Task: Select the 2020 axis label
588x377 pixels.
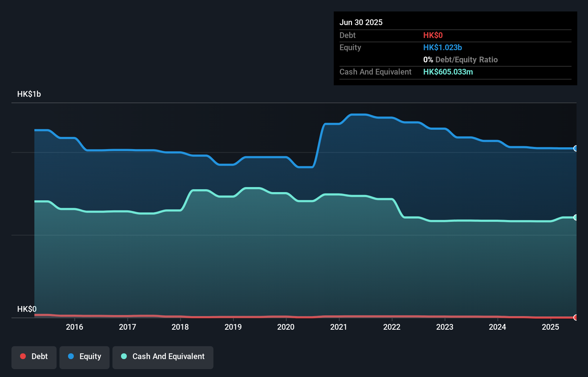Action: click(285, 327)
